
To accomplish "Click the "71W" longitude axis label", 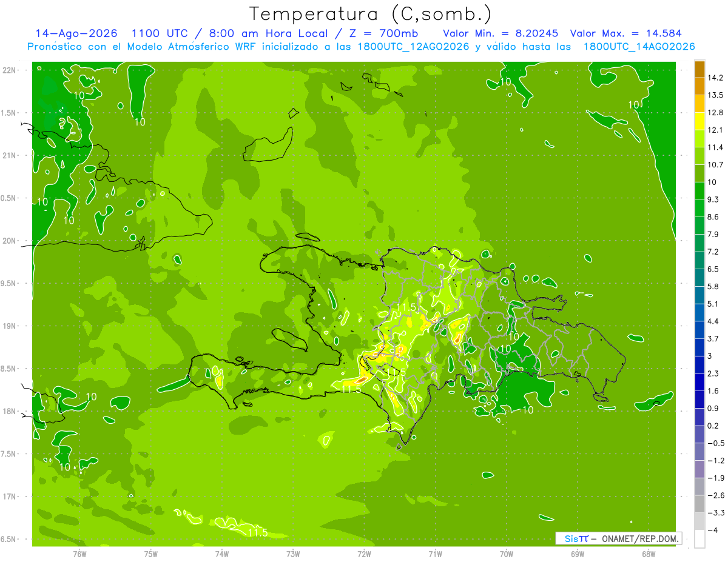I will tap(435, 554).
